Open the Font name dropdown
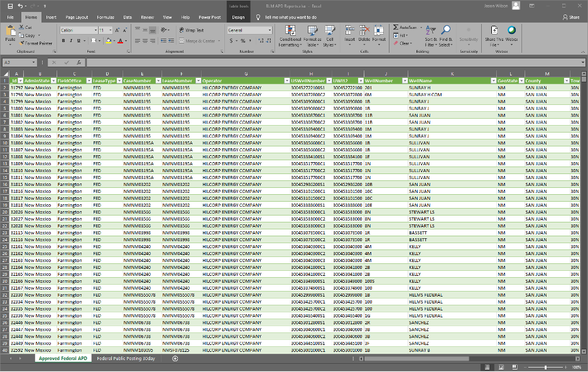The height and width of the screenshot is (372, 588). pyautogui.click(x=95, y=30)
